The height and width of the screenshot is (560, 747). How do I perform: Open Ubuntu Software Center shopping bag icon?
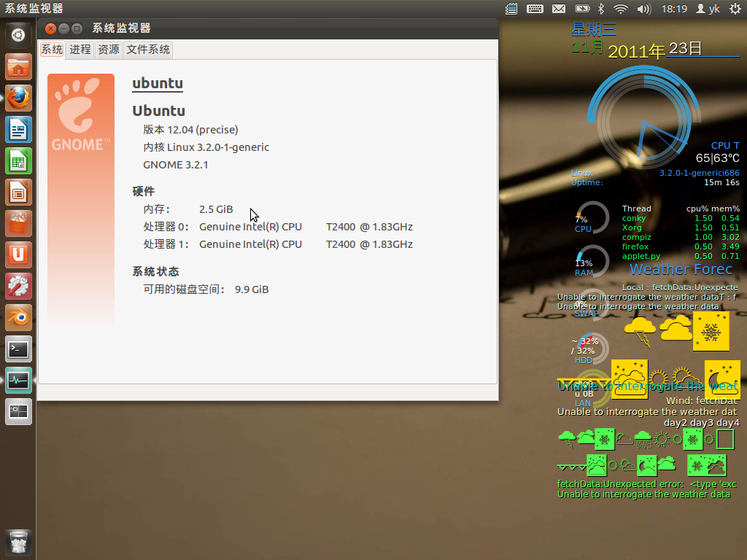point(18,224)
